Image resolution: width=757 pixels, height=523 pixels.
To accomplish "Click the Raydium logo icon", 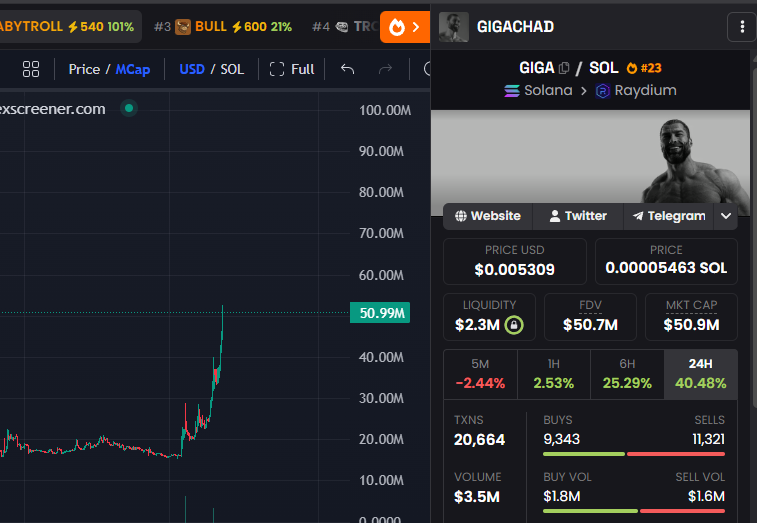I will pos(603,91).
